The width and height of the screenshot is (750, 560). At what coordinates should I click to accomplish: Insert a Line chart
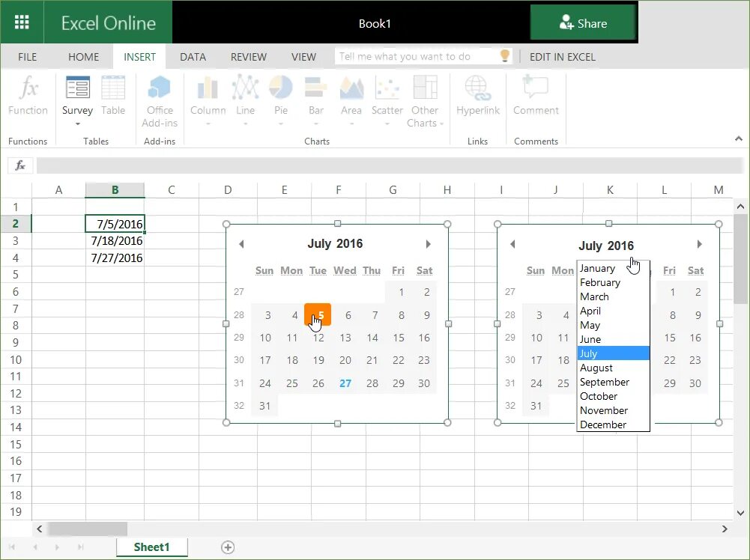pyautogui.click(x=245, y=101)
